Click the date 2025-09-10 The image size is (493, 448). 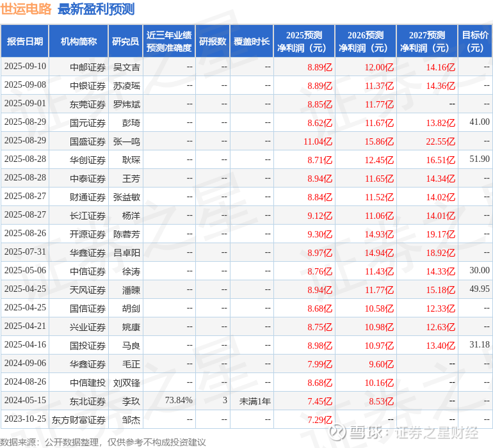pyautogui.click(x=25, y=67)
